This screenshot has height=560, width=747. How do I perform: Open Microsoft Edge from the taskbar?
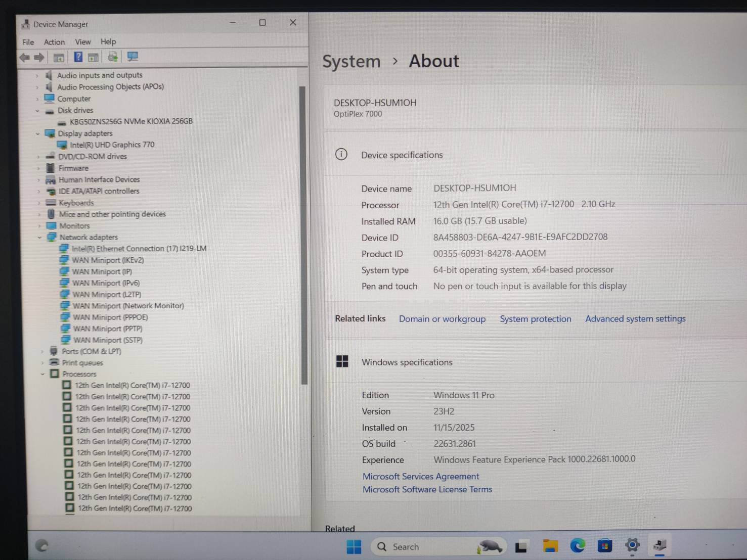pyautogui.click(x=577, y=546)
